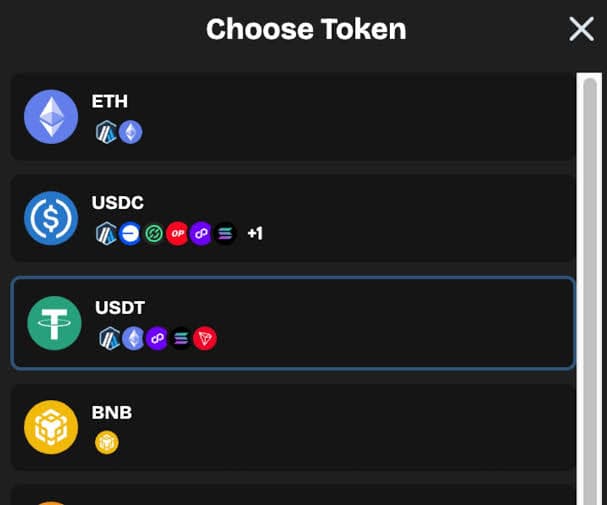Click the Tron network icon under USDT

[x=205, y=339]
